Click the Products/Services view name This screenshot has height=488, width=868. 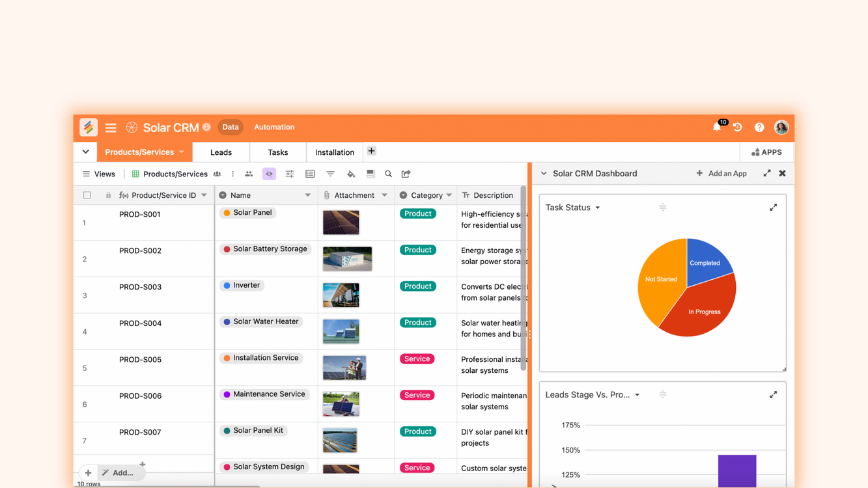click(x=175, y=174)
